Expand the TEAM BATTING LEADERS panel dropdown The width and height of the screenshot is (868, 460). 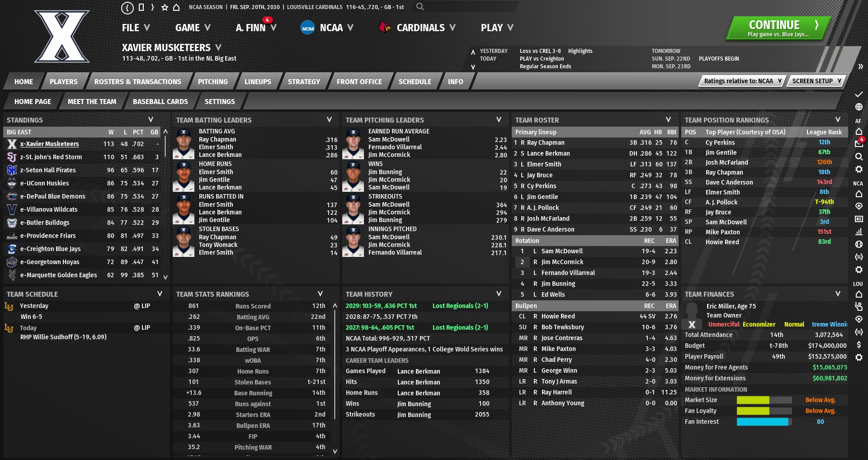330,119
